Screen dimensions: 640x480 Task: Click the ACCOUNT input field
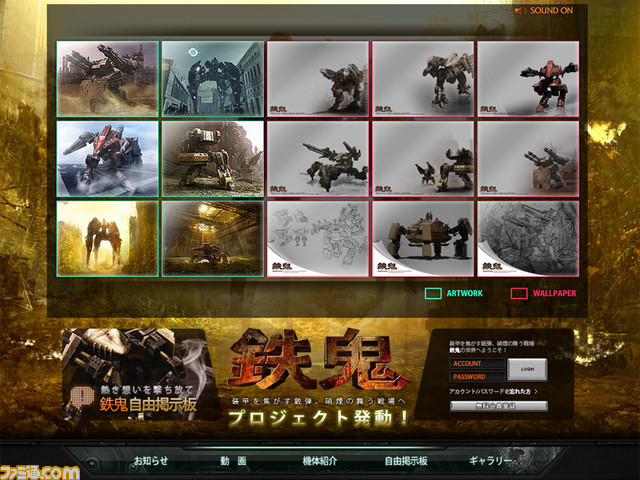click(477, 363)
